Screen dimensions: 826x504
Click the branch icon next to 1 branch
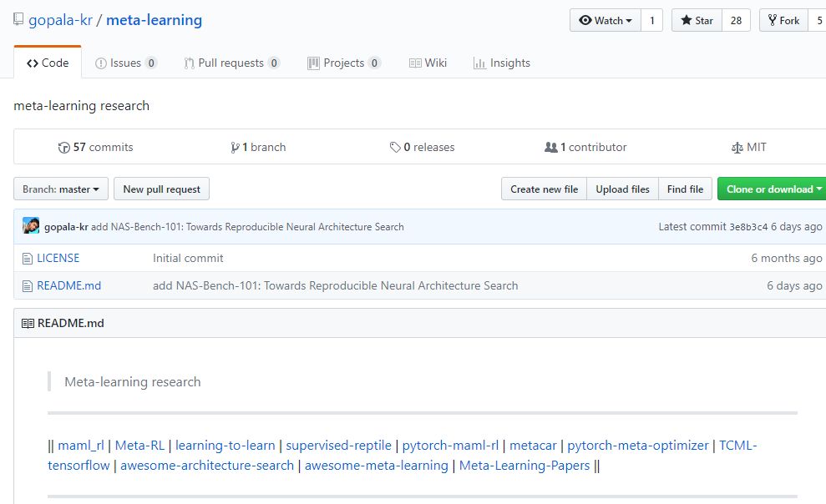click(236, 148)
